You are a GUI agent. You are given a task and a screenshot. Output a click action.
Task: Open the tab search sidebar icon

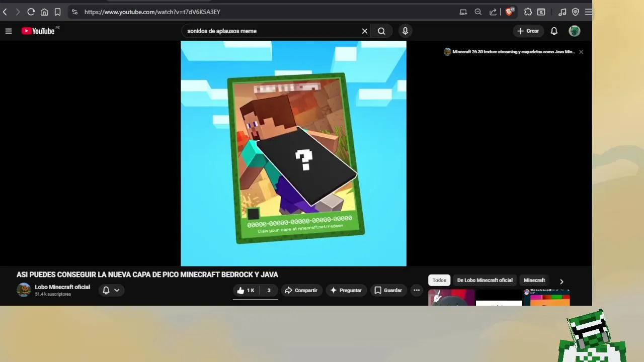(x=541, y=12)
